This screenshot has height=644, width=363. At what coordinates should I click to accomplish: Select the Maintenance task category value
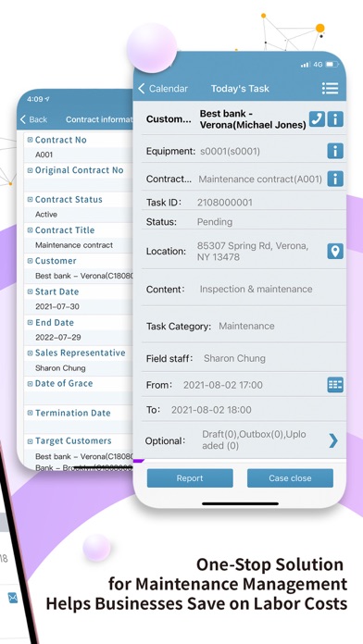point(246,326)
